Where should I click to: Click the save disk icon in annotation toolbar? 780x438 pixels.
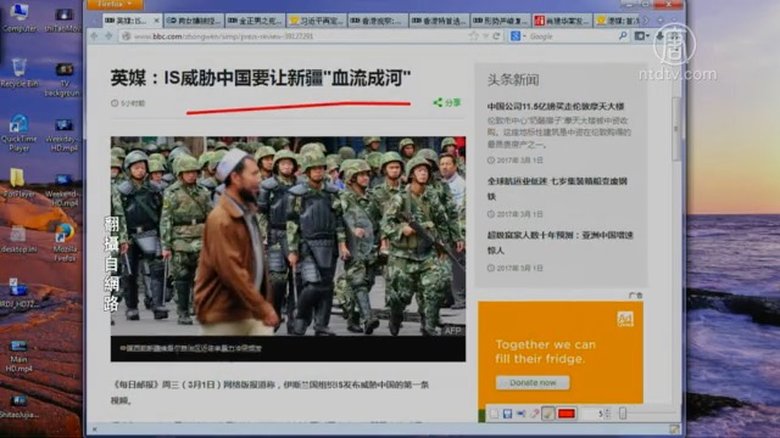pos(508,413)
